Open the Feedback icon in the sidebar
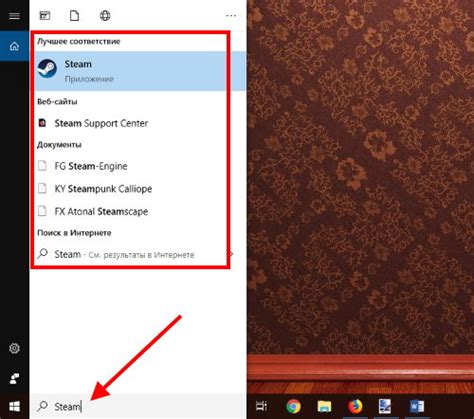The image size is (474, 419). click(14, 379)
